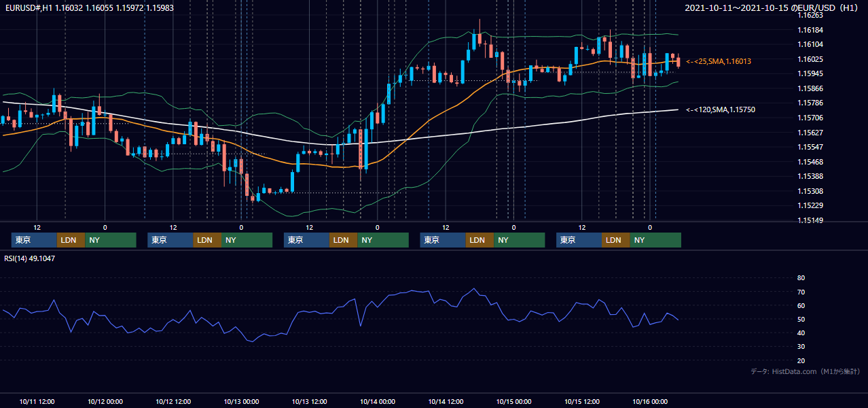The height and width of the screenshot is (408, 868).
Task: Click price axis label 1.15547
Action: [x=810, y=147]
